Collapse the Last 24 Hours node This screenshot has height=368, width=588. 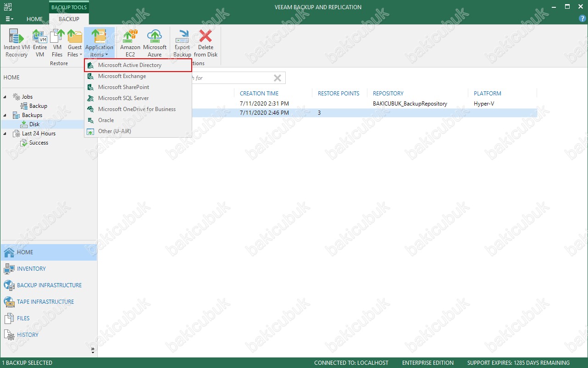(x=6, y=134)
